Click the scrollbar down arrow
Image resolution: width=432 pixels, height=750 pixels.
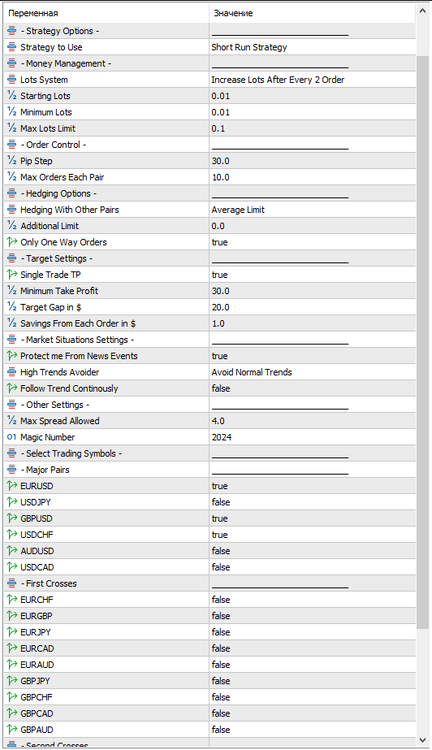point(422,740)
